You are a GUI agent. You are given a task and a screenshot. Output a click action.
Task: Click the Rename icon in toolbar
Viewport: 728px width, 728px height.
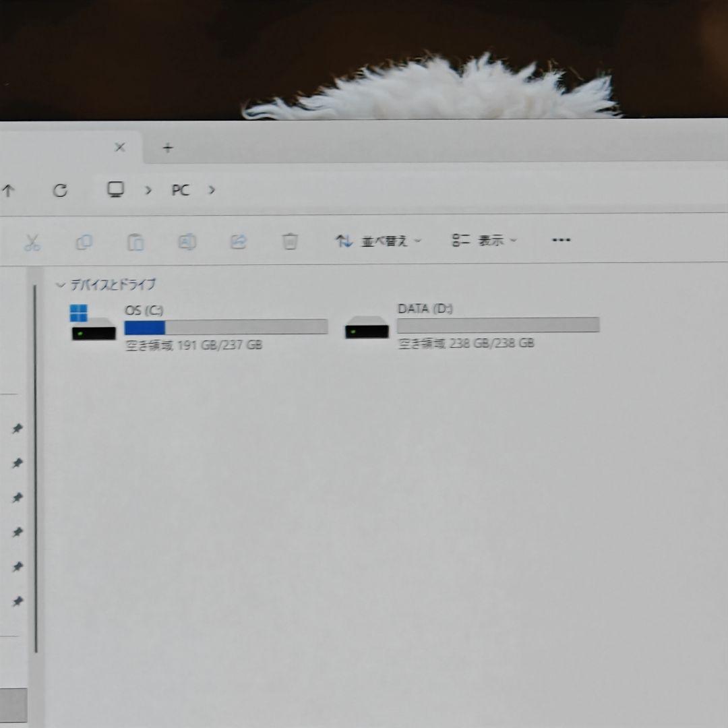coord(187,241)
